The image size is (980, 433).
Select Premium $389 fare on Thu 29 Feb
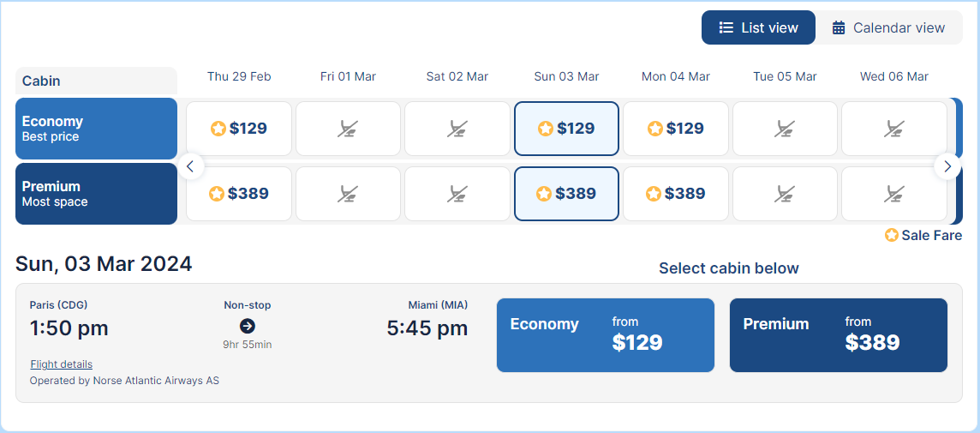click(x=239, y=194)
